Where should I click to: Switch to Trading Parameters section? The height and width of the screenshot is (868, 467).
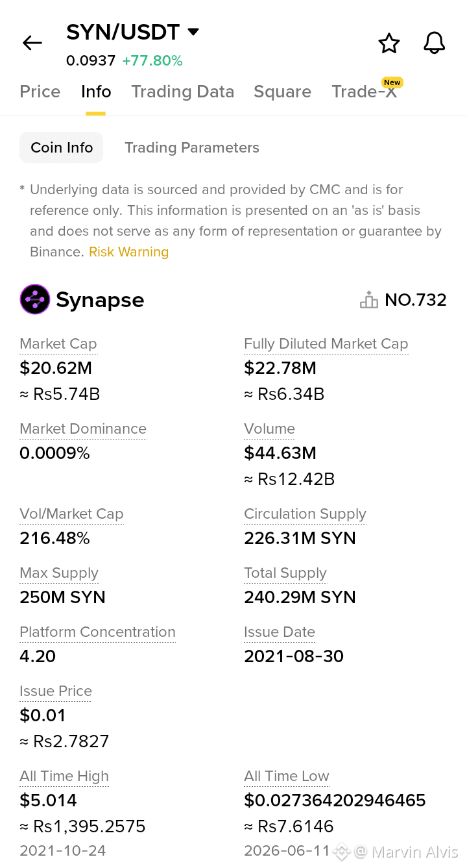(192, 147)
